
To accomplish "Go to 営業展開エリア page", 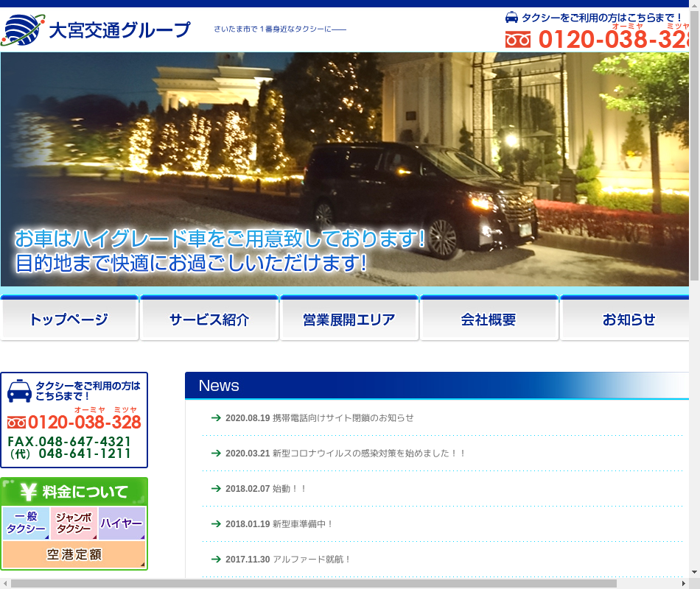I will coord(349,320).
